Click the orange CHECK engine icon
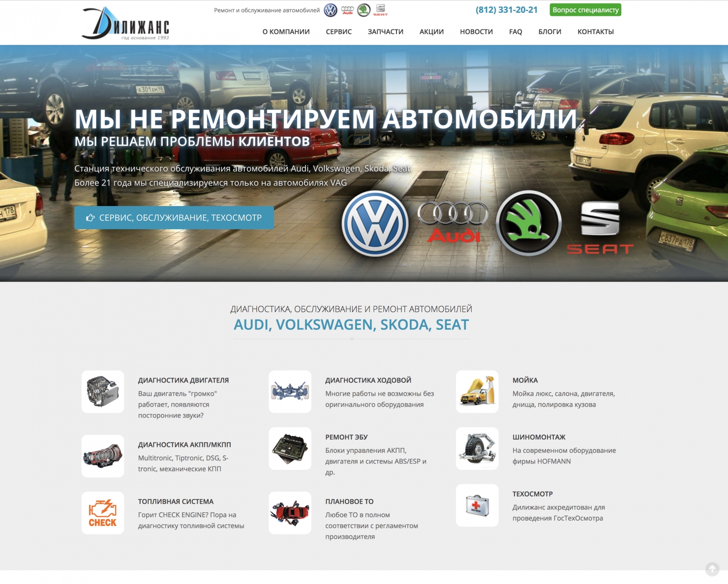 pos(103,513)
